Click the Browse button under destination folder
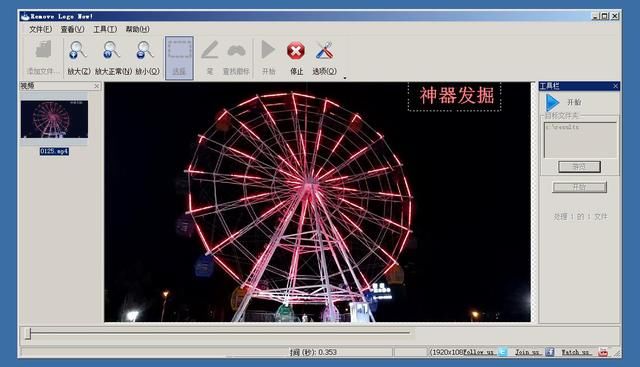Image resolution: width=640 pixels, height=367 pixels. point(579,167)
